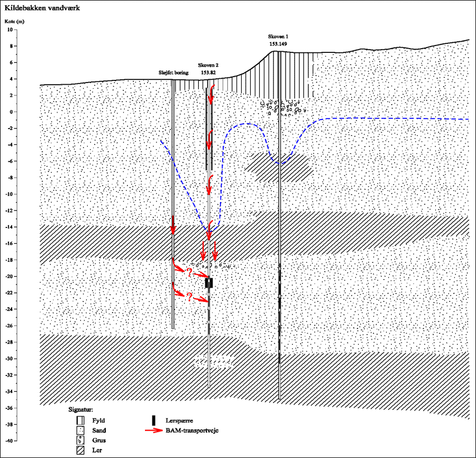The height and width of the screenshot is (458, 476).
Task: Click the -40 tick on elevation axis
Action: (8, 441)
